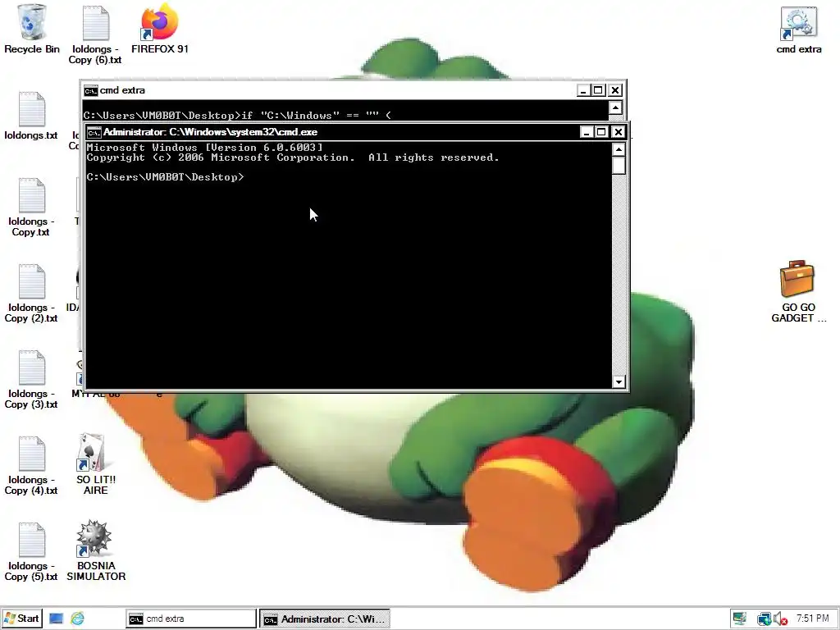
Task: Select loldongs - Copy.txt file icon
Action: (x=31, y=208)
